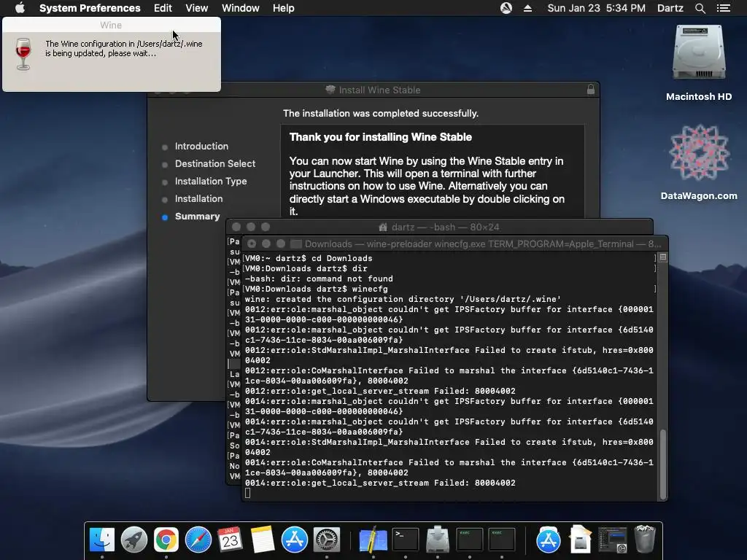Image resolution: width=747 pixels, height=560 pixels.
Task: Open the Trash in the dock
Action: click(x=645, y=540)
